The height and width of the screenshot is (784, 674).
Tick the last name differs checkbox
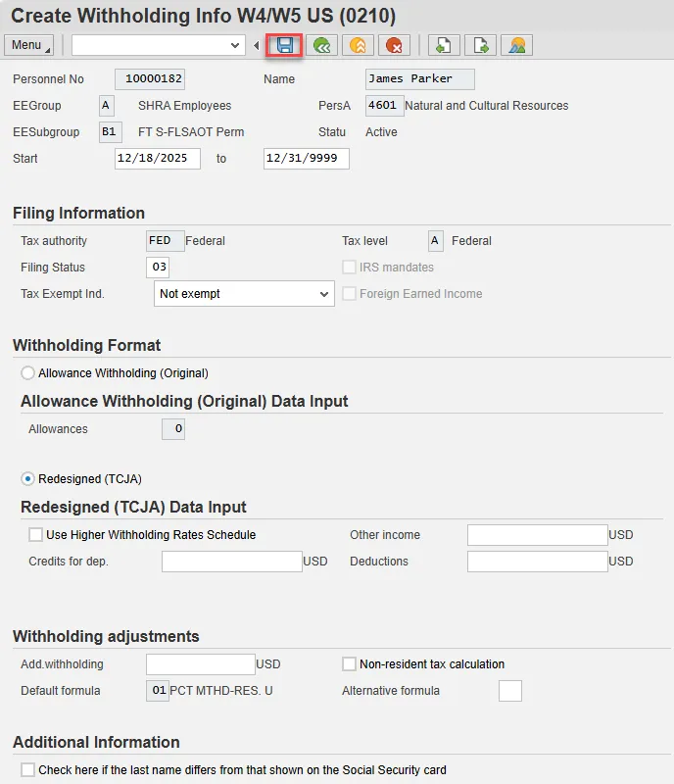[x=28, y=770]
